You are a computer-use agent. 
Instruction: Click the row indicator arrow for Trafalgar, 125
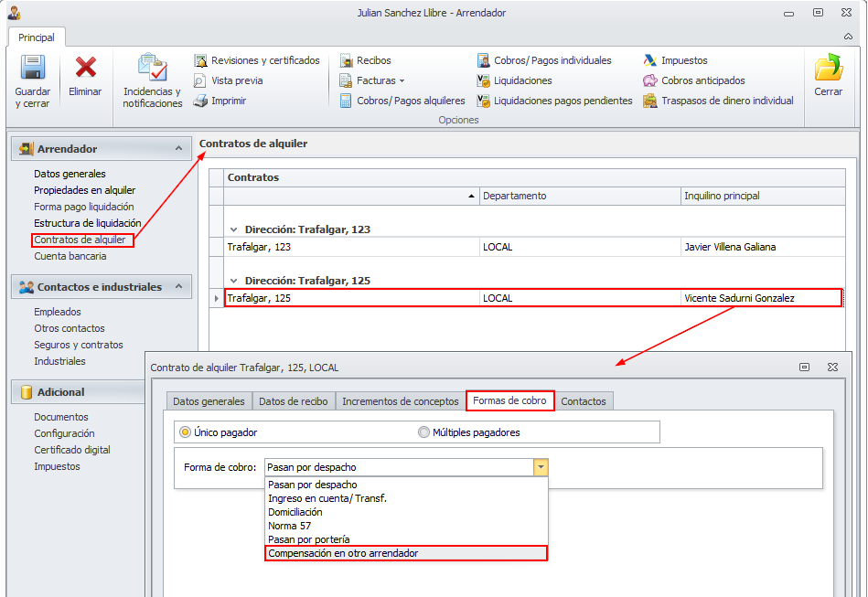pos(217,298)
